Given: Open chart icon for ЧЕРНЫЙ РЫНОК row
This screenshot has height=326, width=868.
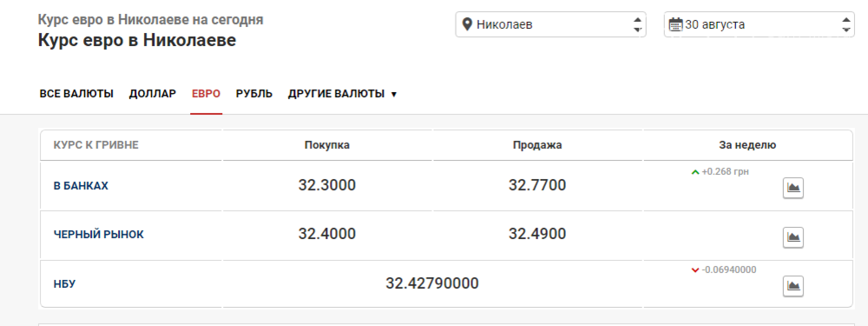Looking at the screenshot, I should tap(792, 237).
